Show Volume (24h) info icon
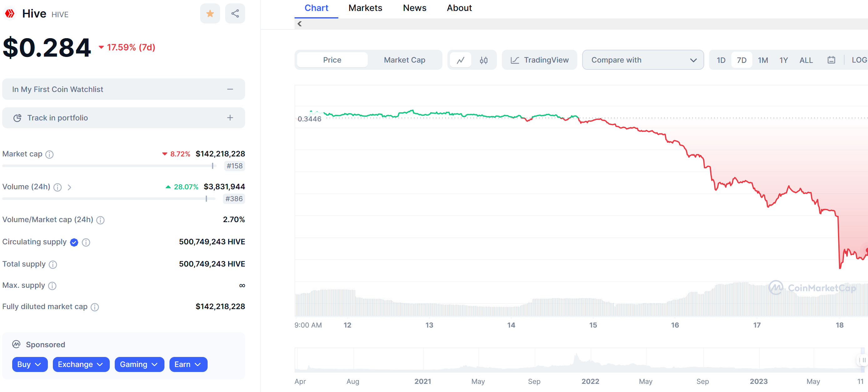 [x=58, y=187]
